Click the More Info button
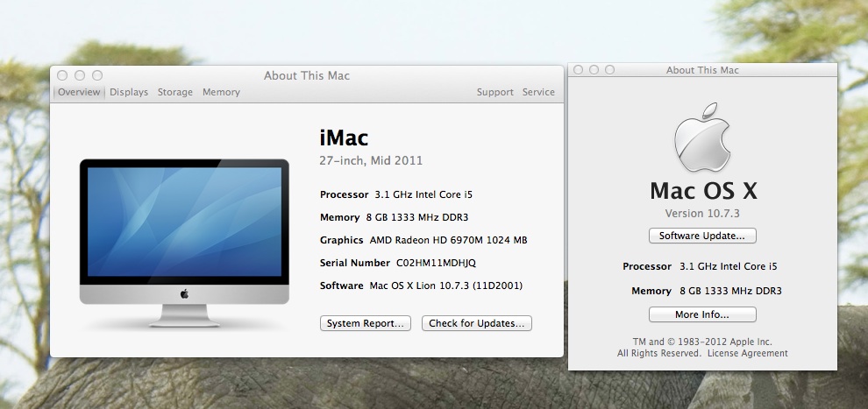Viewport: 868px width, 409px height. pyautogui.click(x=702, y=314)
